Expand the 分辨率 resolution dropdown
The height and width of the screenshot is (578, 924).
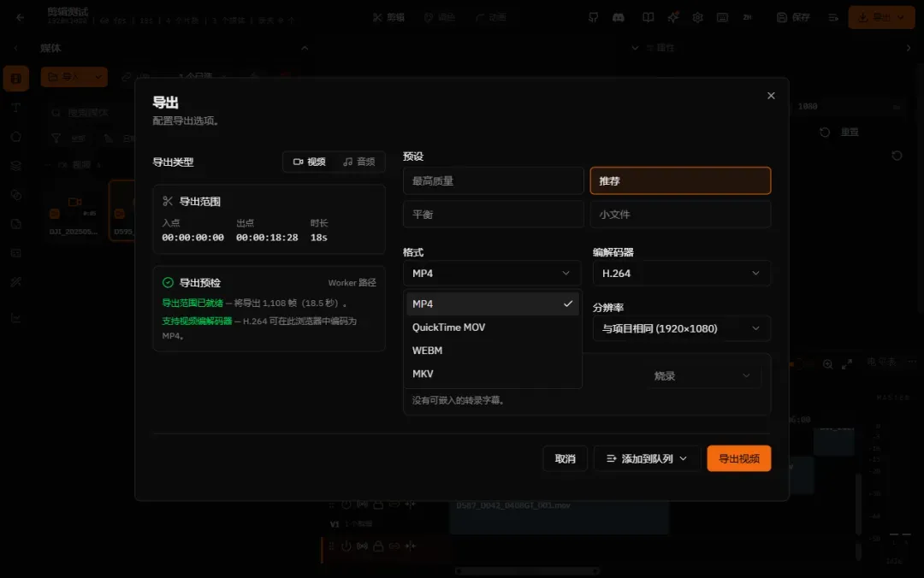tap(681, 329)
